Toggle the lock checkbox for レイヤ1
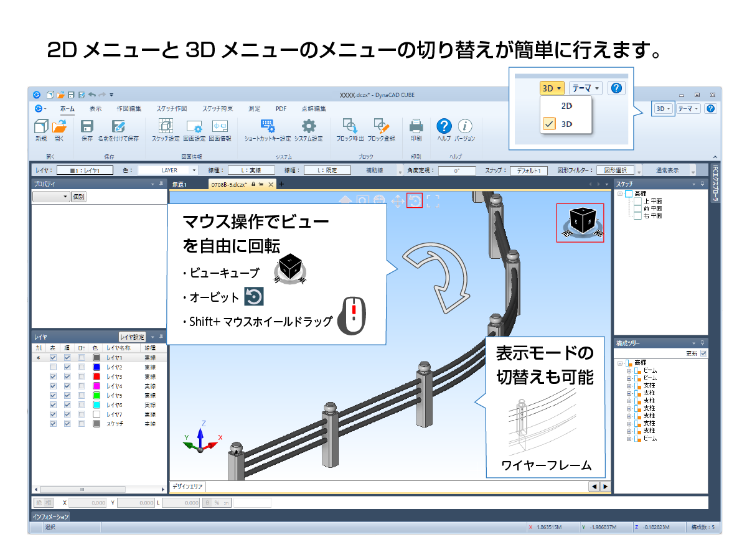The height and width of the screenshot is (560, 747). tap(82, 358)
